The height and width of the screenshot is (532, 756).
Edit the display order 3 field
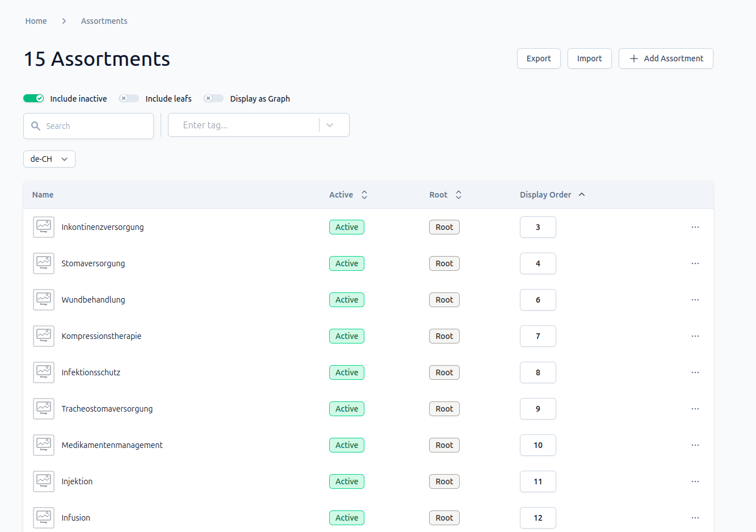tap(538, 227)
